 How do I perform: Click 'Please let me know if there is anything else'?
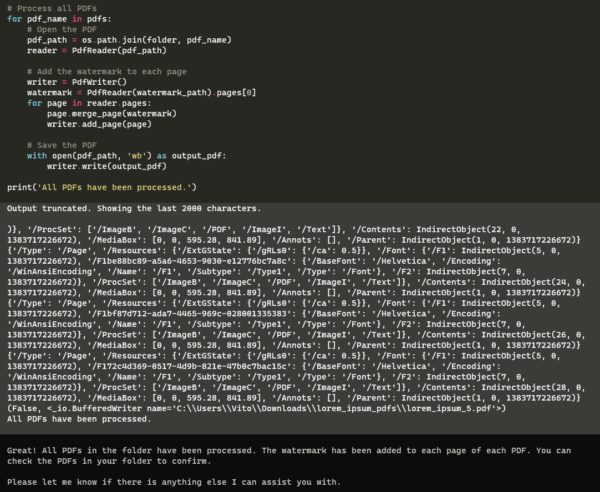[174, 482]
